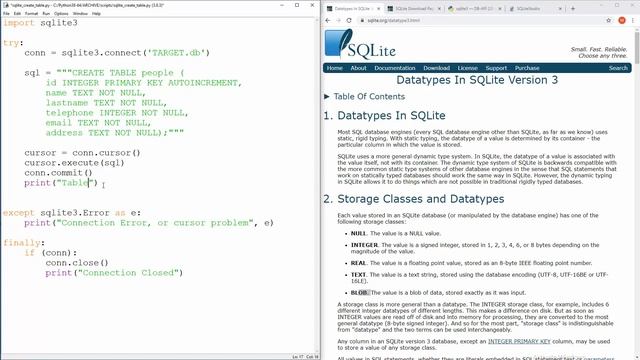Reload the sqlite.org page

coord(349,20)
